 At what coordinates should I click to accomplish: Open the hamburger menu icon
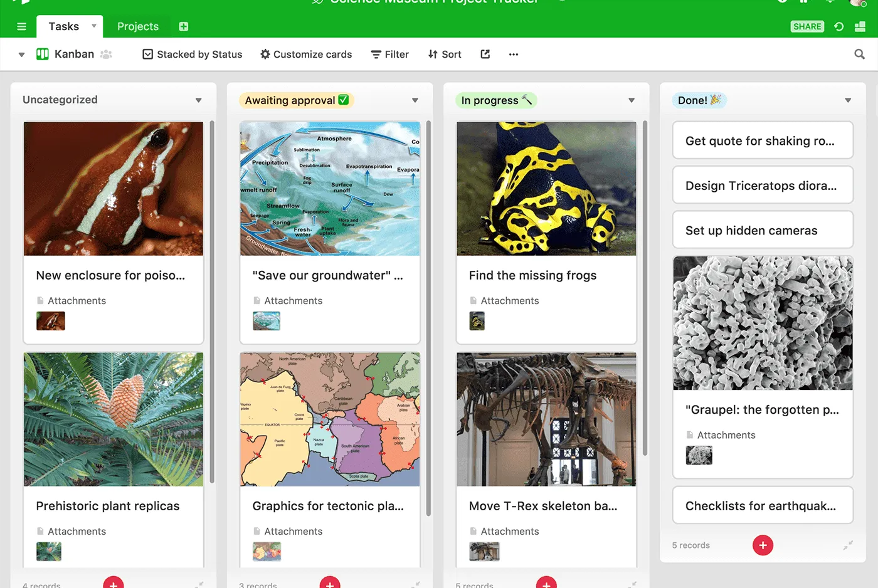click(21, 26)
